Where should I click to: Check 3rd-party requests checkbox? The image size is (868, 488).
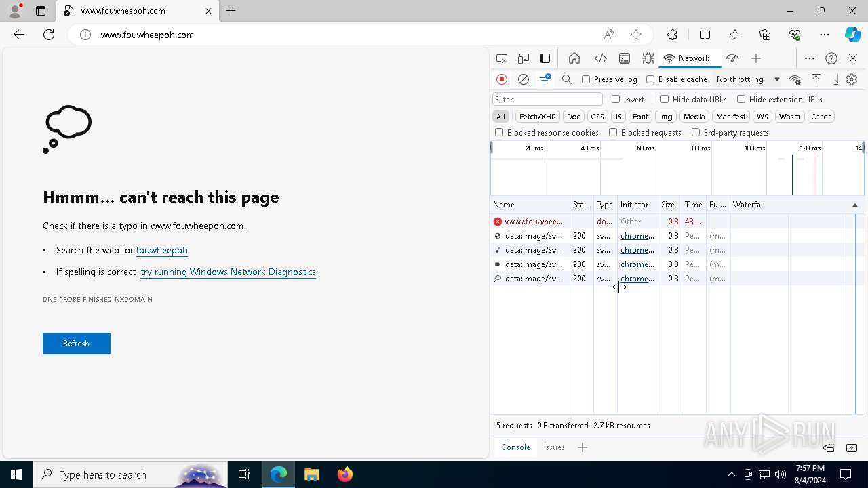tap(696, 132)
